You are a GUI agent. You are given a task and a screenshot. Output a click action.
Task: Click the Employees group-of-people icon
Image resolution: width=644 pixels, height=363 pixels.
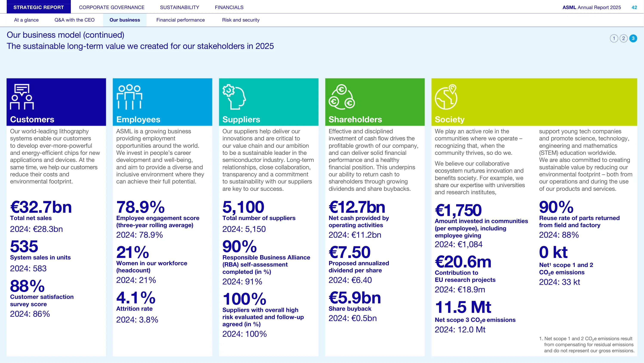[x=129, y=97]
